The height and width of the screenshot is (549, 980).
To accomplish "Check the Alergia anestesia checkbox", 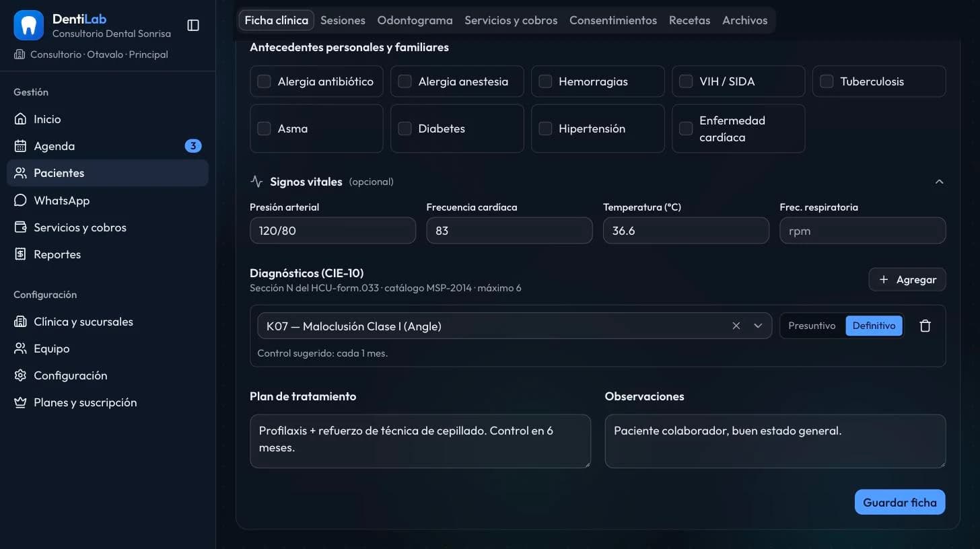I will tap(405, 81).
